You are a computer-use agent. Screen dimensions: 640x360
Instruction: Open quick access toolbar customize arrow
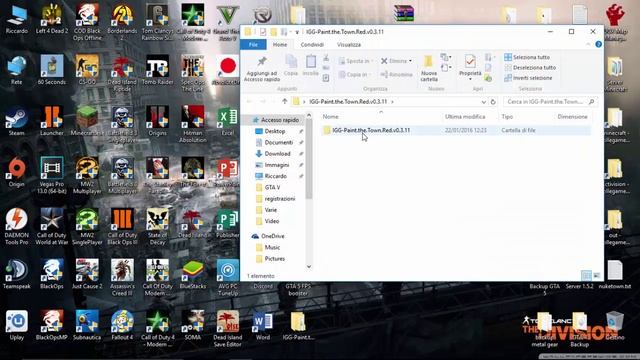pos(297,32)
